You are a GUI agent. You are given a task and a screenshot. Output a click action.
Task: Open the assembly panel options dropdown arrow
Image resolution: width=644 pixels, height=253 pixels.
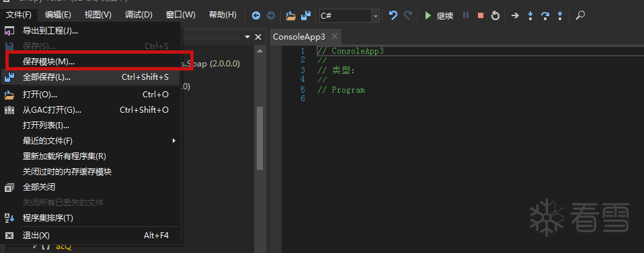(x=247, y=36)
